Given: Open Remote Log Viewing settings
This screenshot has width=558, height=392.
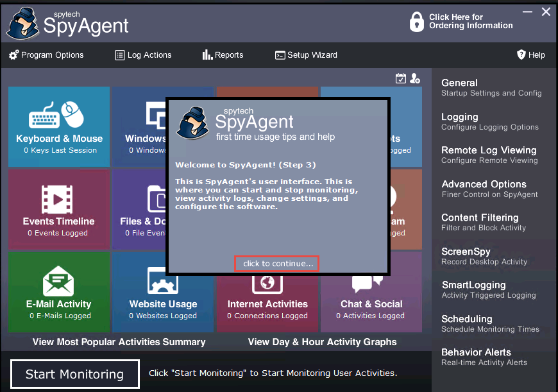Looking at the screenshot, I should pos(489,155).
